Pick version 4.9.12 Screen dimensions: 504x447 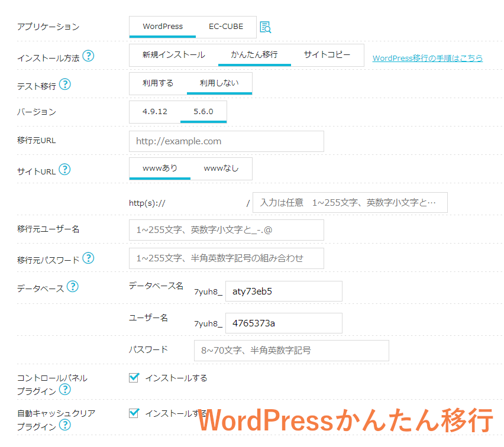[155, 112]
